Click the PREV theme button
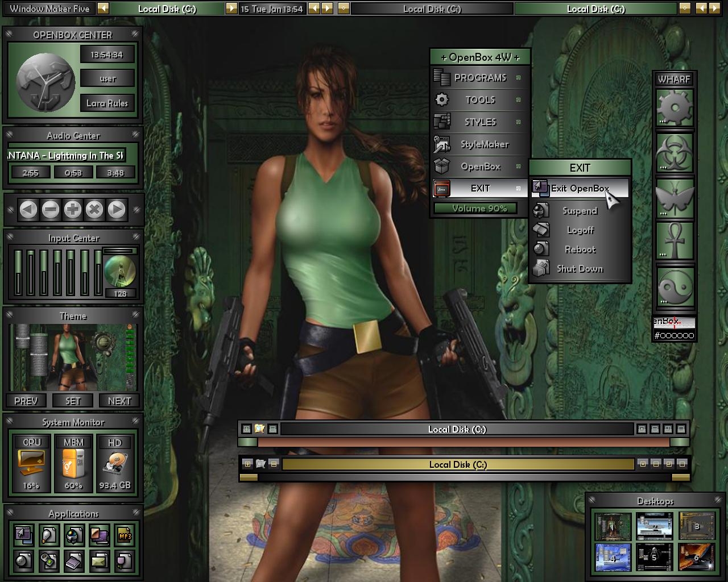The height and width of the screenshot is (582, 728). click(x=26, y=401)
